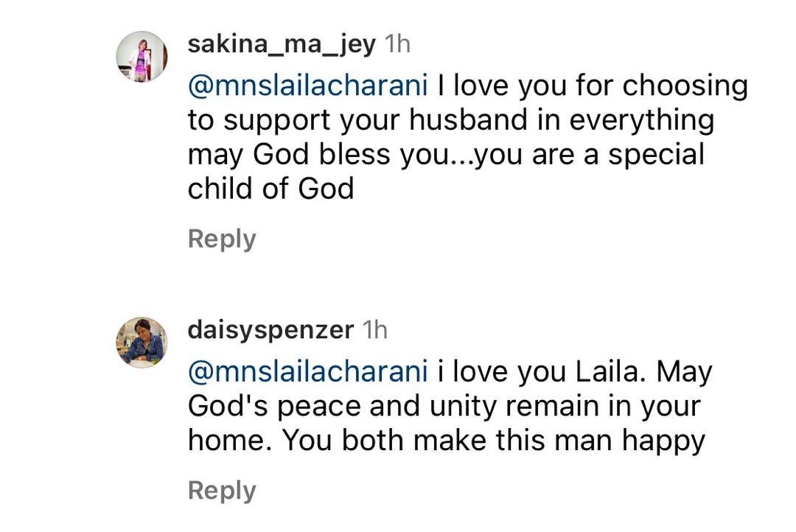Open sakina_ma_jey's profile picture
This screenshot has height=532, width=796.
tap(142, 56)
